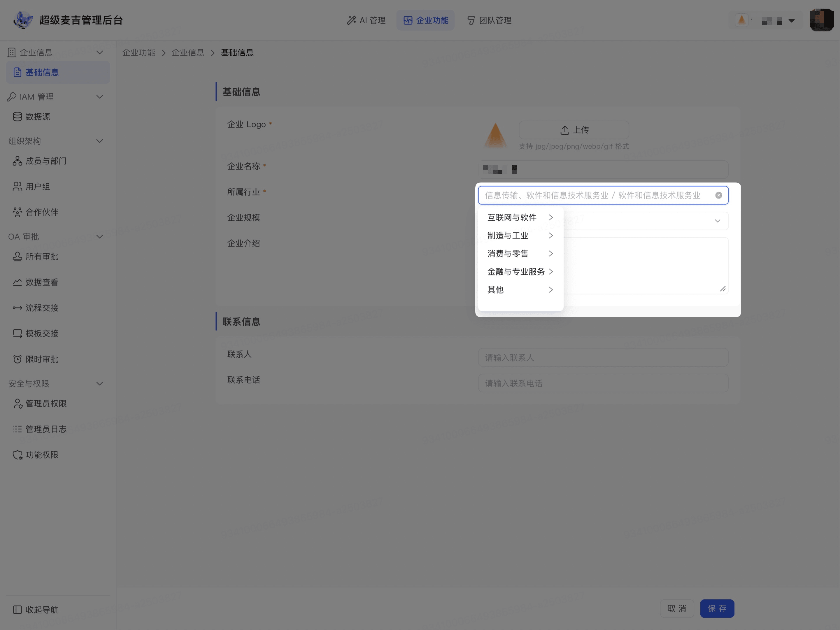
Task: Click the 管理员权限 user-gear icon
Action: (17, 403)
